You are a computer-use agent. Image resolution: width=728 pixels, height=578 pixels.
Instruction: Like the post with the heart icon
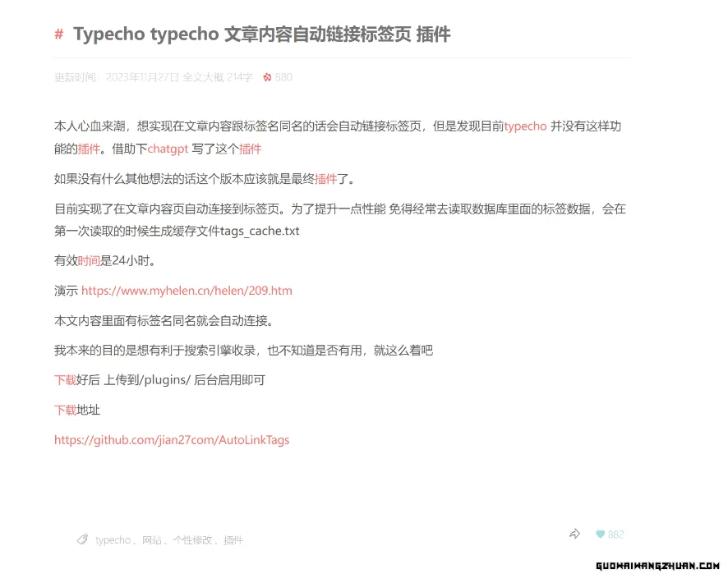[601, 534]
